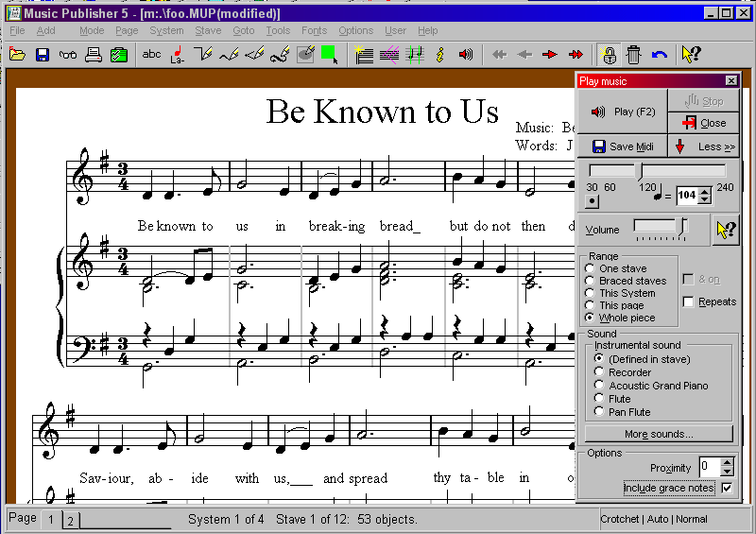Click the Close button with the red arrow
The height and width of the screenshot is (534, 756).
tap(704, 123)
